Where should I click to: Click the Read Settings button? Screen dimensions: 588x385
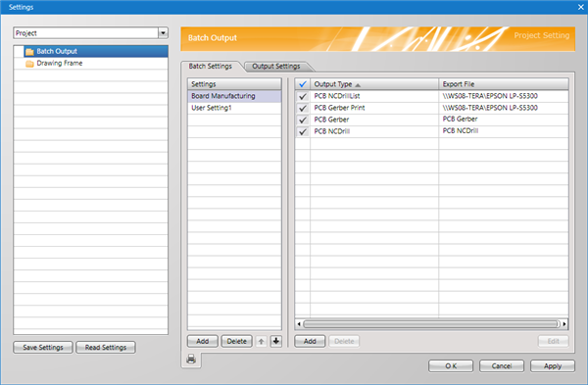pos(106,347)
